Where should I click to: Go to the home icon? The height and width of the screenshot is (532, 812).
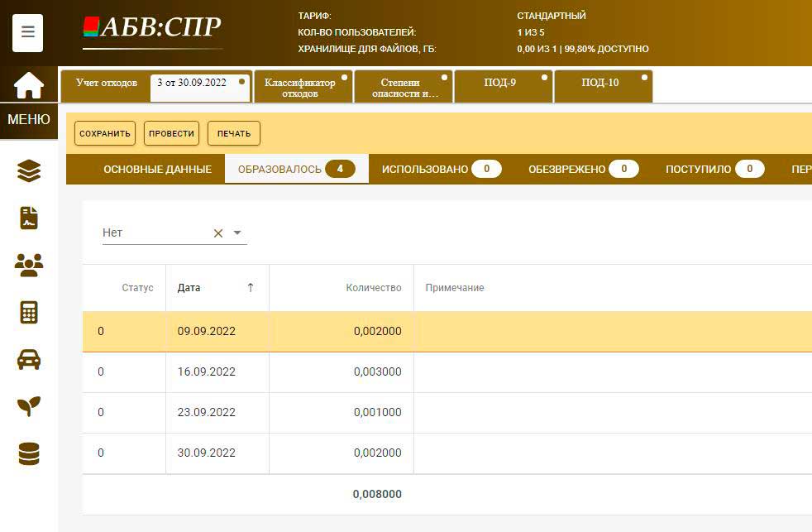(x=29, y=84)
